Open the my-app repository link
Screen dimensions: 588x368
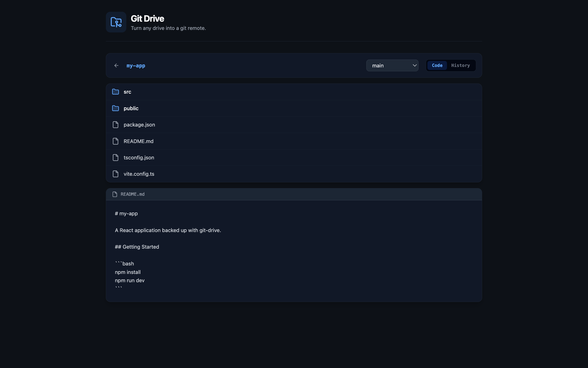coord(136,66)
